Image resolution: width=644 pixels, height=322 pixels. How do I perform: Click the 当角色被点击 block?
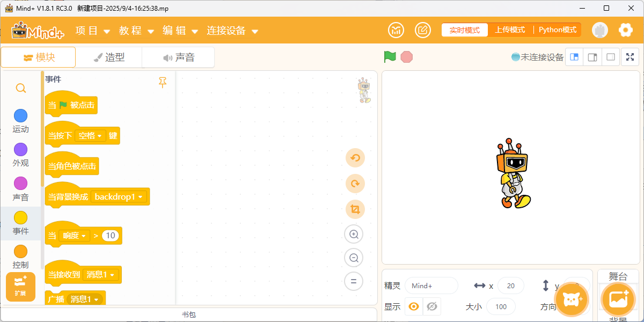click(72, 166)
